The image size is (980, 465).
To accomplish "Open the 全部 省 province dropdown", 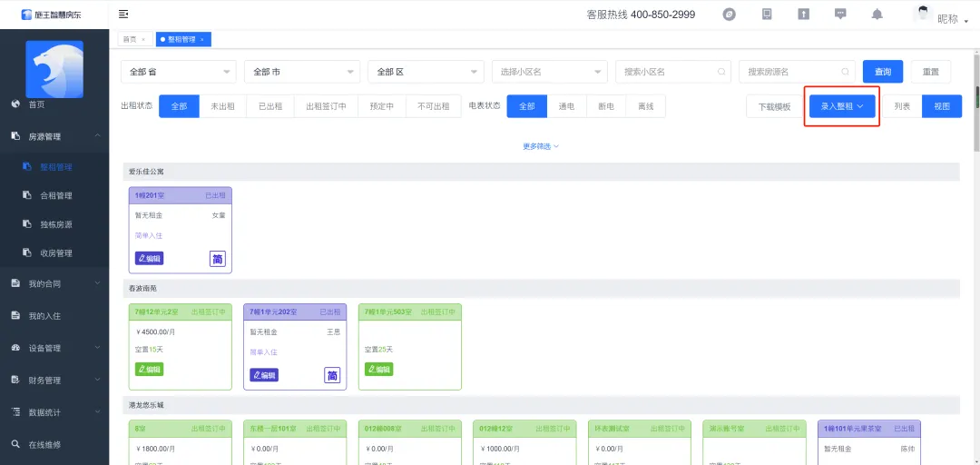I will pyautogui.click(x=178, y=72).
